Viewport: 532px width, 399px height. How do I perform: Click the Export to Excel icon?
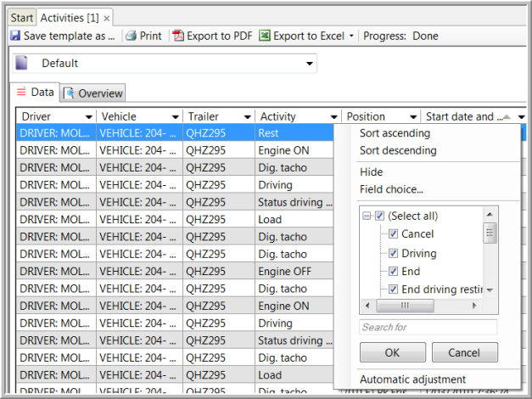point(265,37)
